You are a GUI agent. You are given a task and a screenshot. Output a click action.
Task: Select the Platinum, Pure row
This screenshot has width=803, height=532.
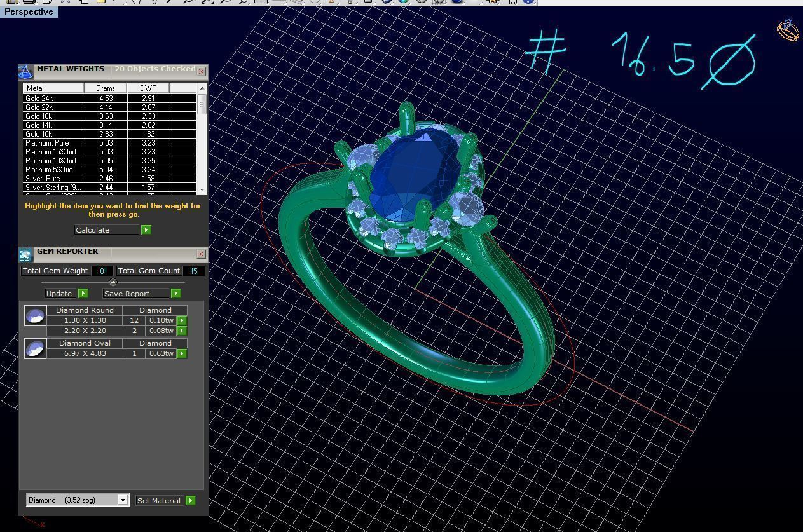coord(110,143)
